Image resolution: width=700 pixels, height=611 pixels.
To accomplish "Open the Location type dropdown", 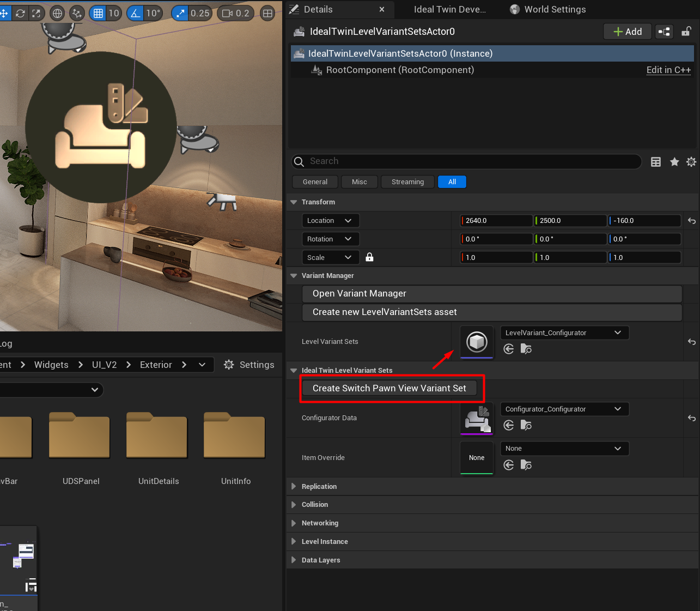I will [x=330, y=220].
